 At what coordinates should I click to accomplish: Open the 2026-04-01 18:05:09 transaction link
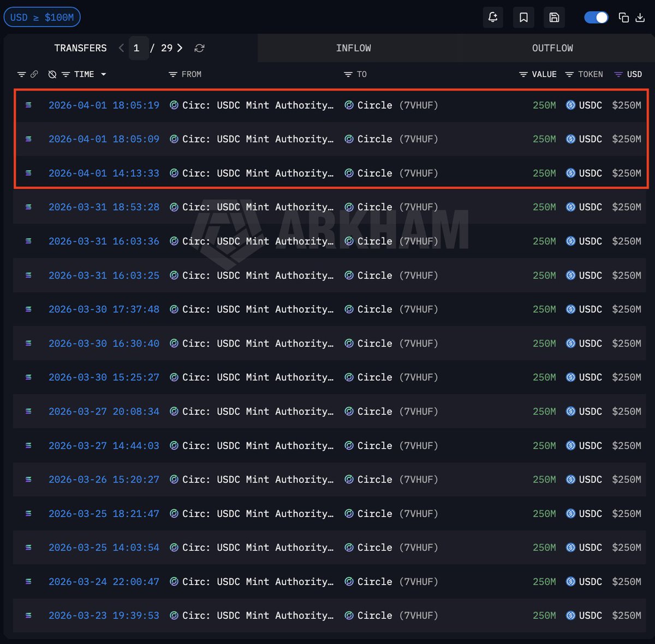(104, 139)
